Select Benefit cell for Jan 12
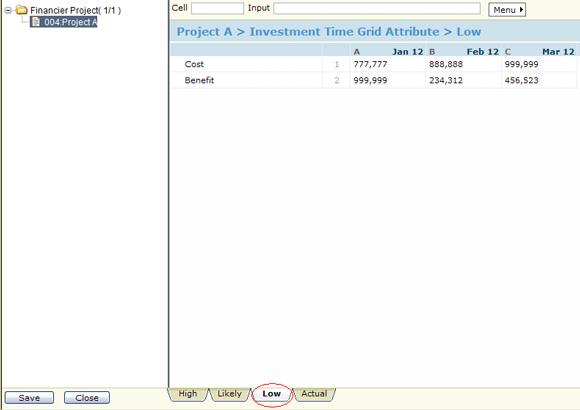This screenshot has height=410, width=580. (x=388, y=80)
